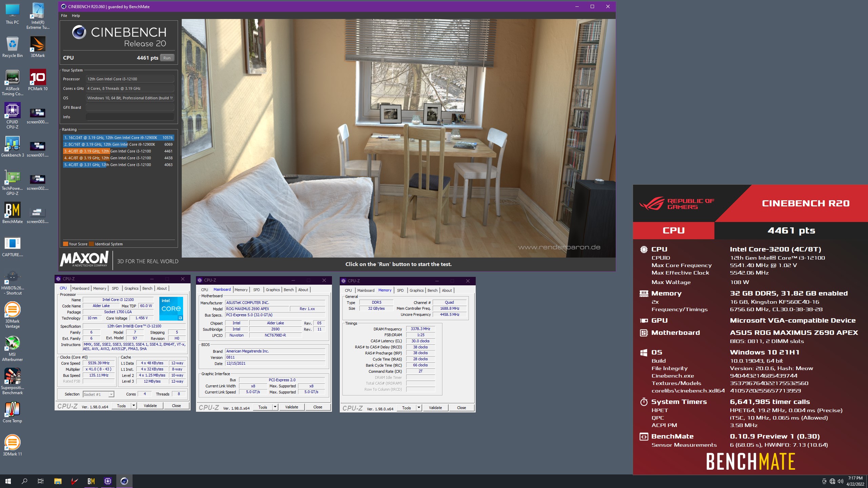Launch Superposition Benchmark shortcut
Screen dimensions: 868x488
pyautogui.click(x=13, y=381)
